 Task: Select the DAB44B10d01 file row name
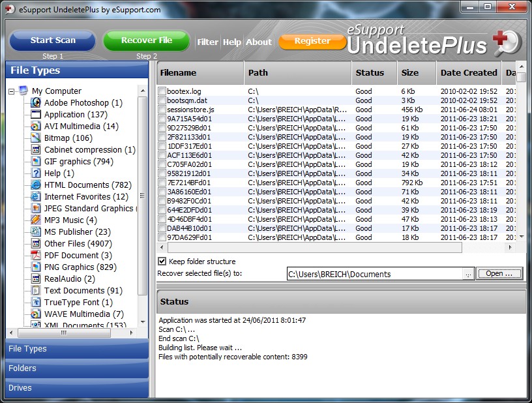point(189,228)
